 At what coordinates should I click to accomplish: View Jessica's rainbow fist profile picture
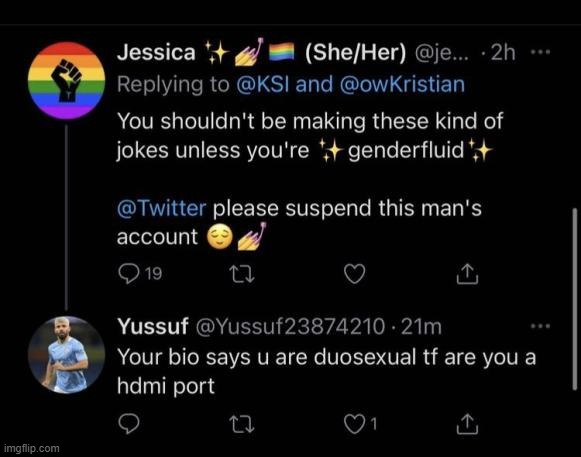67,81
